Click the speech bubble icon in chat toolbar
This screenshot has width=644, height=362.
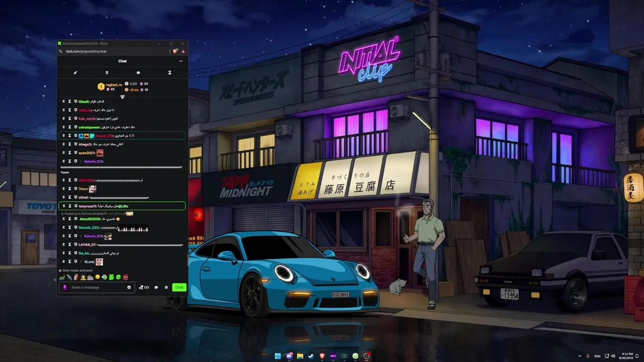pyautogui.click(x=138, y=73)
